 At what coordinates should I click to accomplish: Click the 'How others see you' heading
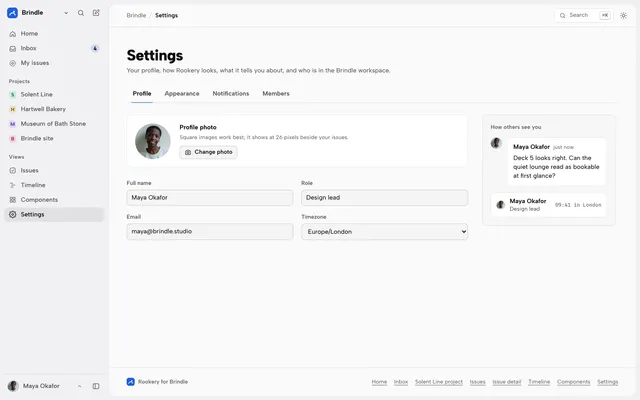516,127
